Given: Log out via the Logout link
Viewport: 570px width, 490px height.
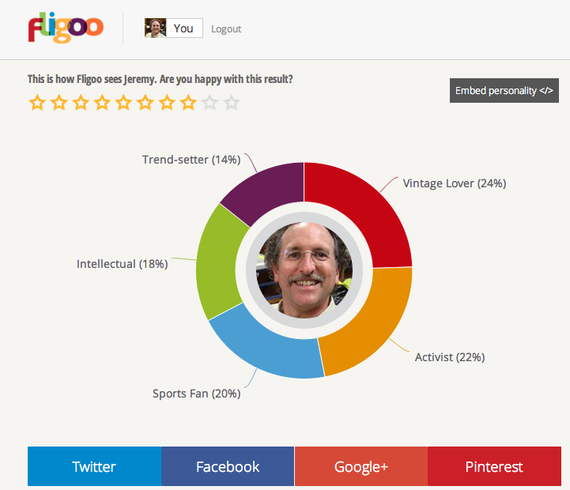Looking at the screenshot, I should [x=226, y=29].
